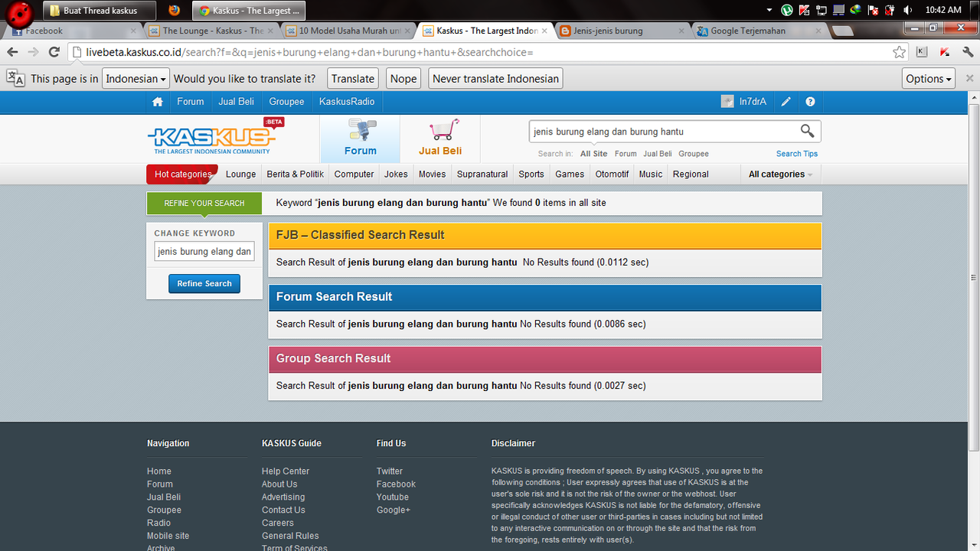Screen dimensions: 980x551
Task: Open Kaspersky URL advisor extension icon
Action: pyautogui.click(x=945, y=52)
